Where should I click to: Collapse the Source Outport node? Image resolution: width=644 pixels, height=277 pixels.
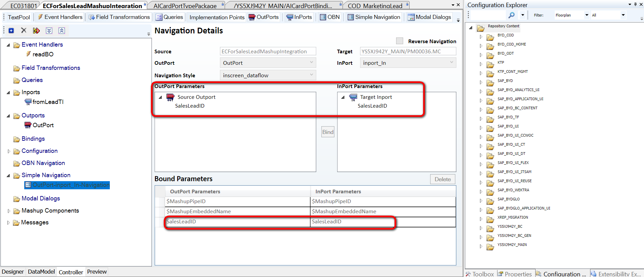160,97
